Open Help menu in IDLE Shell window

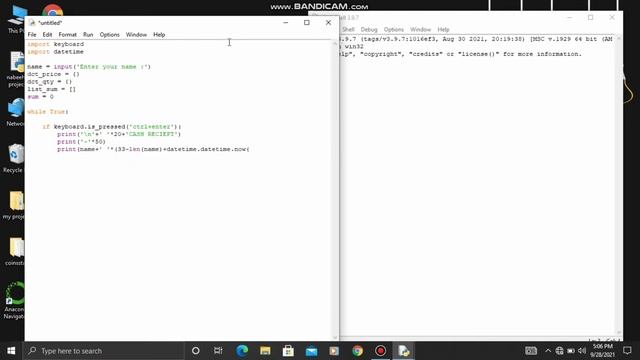point(443,29)
